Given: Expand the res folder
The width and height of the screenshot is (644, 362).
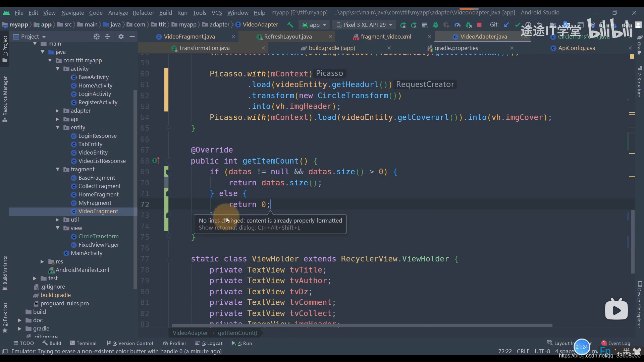Looking at the screenshot, I should pos(42,261).
